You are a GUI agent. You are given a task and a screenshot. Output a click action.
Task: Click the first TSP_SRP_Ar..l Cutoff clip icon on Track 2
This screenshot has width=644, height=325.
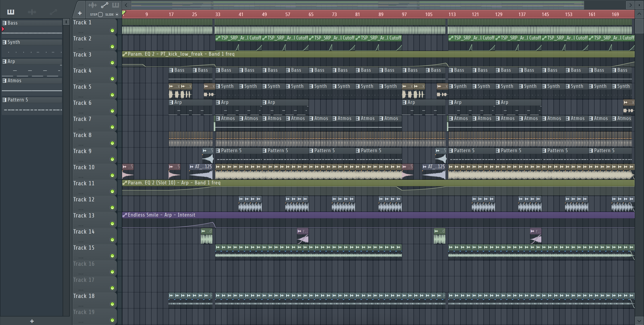218,38
